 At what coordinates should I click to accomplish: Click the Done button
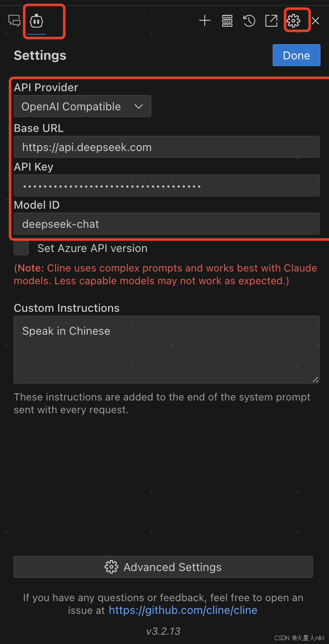(x=296, y=55)
